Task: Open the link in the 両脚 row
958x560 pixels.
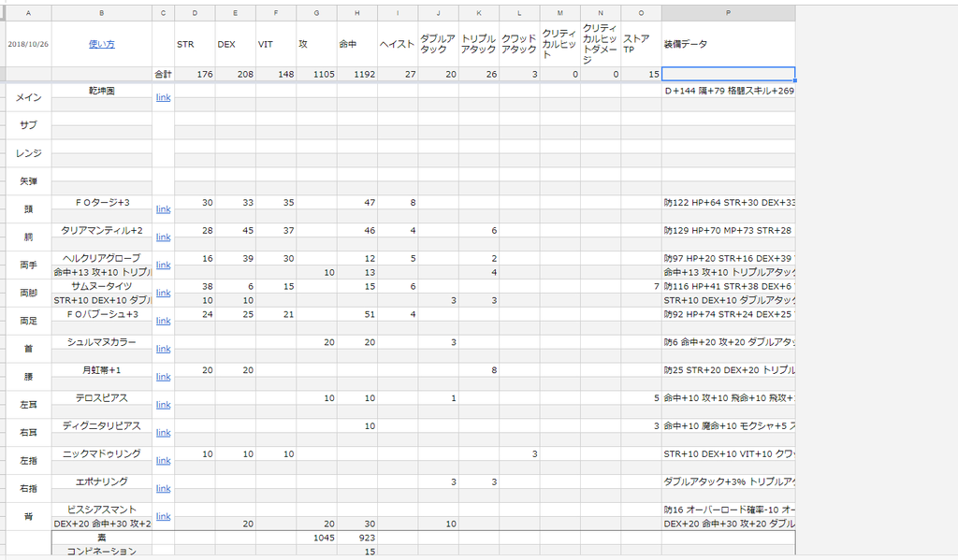Action: coord(163,293)
